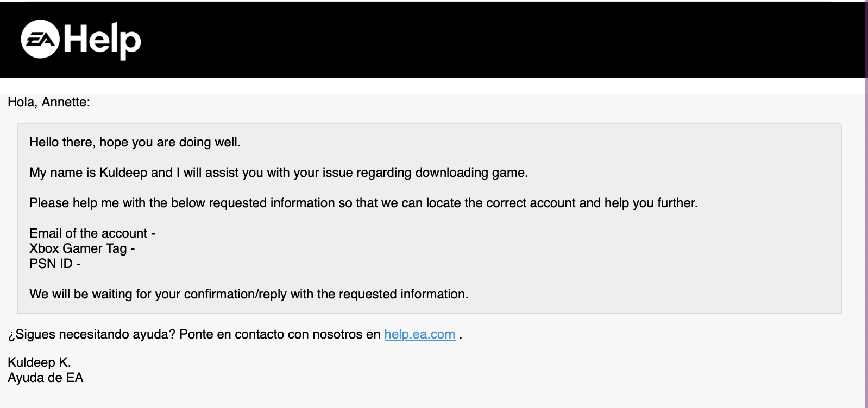The height and width of the screenshot is (408, 868).
Task: Click the white Help wordmark in header
Action: [102, 41]
